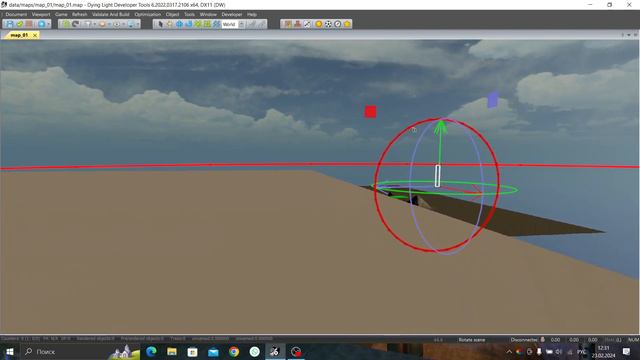This screenshot has width=640, height=360.
Task: Click the yellow star icon at the toolbar end
Action: (347, 24)
